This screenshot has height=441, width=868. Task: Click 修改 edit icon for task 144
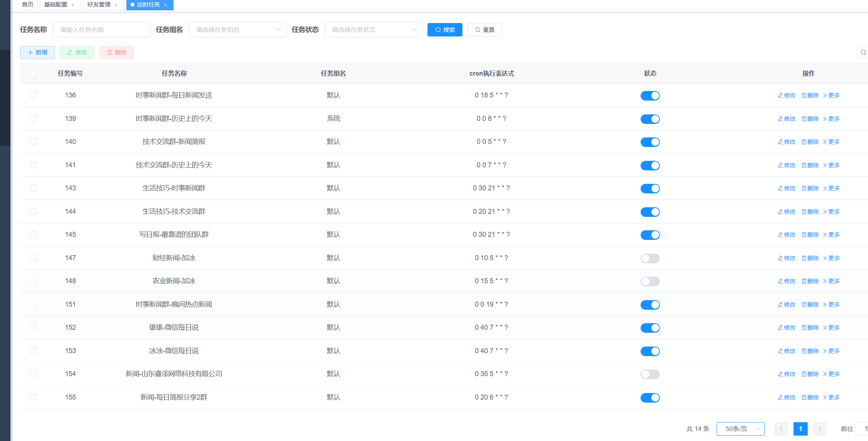click(787, 211)
